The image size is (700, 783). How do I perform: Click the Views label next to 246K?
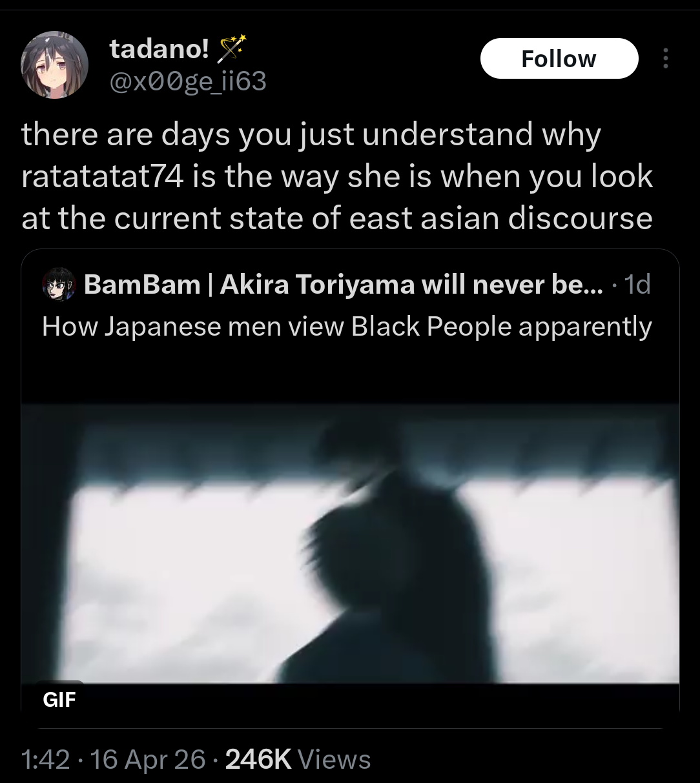click(335, 759)
